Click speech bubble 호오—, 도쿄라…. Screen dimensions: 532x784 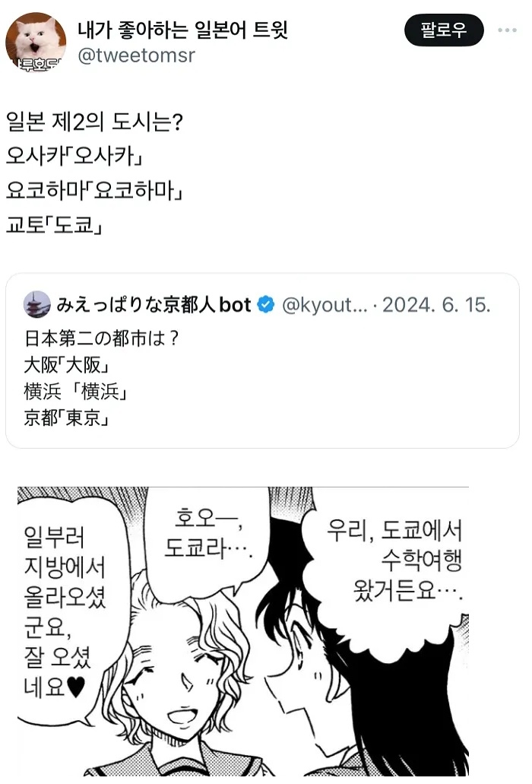(x=208, y=533)
